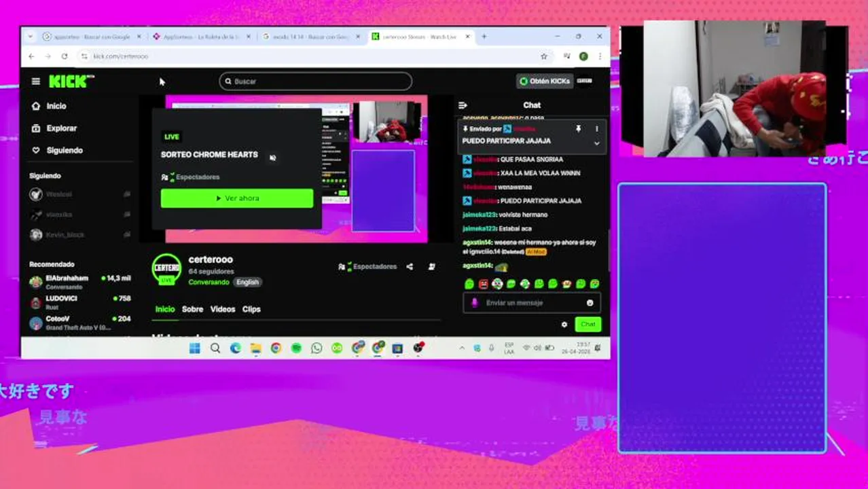
Task: Show hidden system tray icons
Action: (x=462, y=348)
